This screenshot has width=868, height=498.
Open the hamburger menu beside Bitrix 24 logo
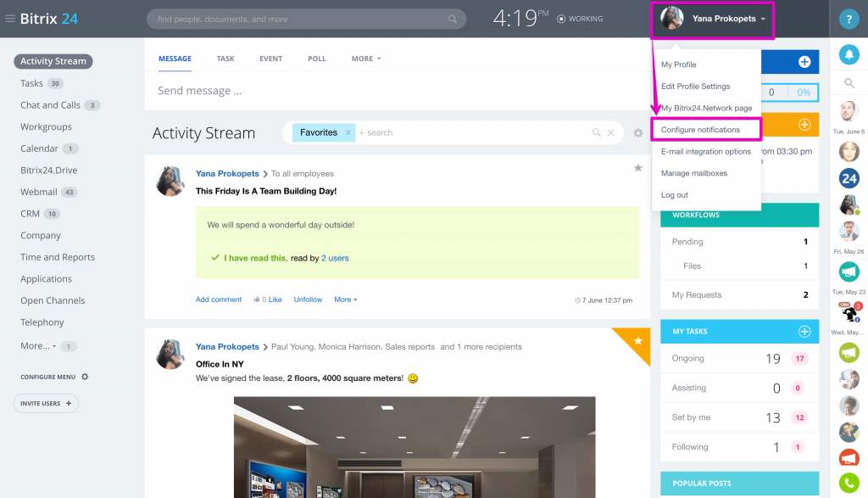point(10,19)
